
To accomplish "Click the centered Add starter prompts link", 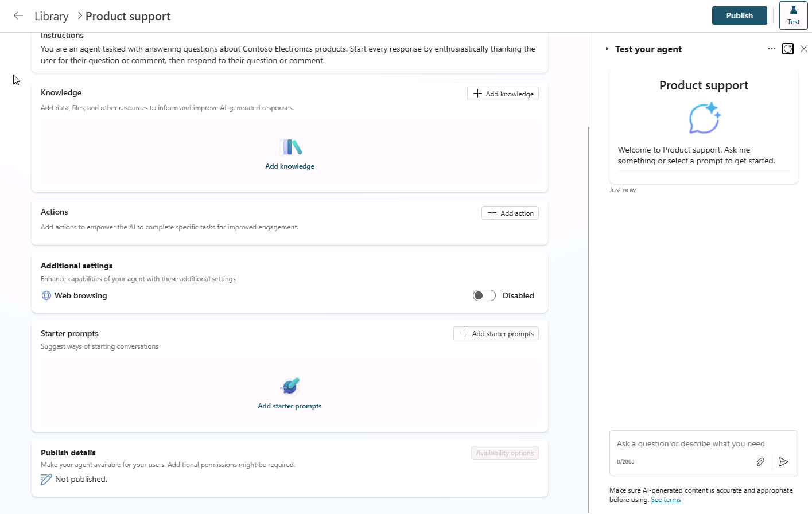I will (290, 406).
